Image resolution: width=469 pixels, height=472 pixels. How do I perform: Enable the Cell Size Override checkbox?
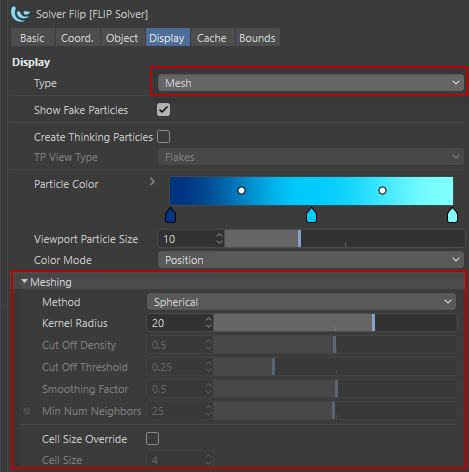tap(152, 439)
